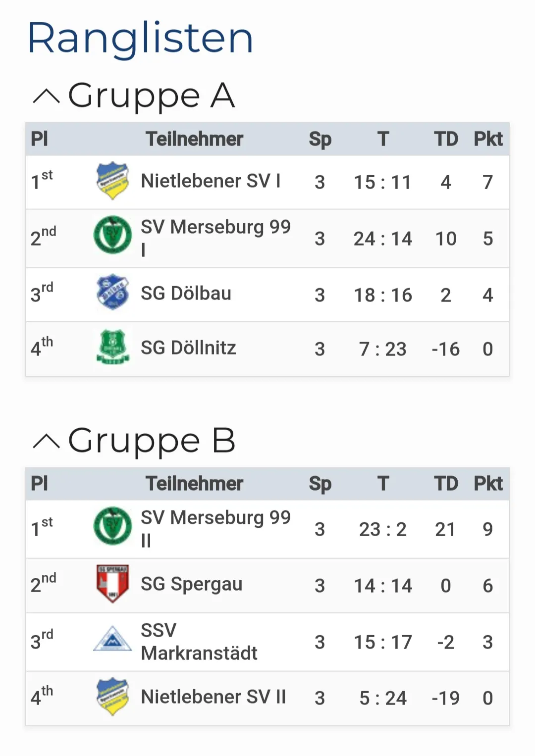Open SSV Markranstädt team entry
Image resolution: width=535 pixels, height=756 pixels.
[x=199, y=642]
